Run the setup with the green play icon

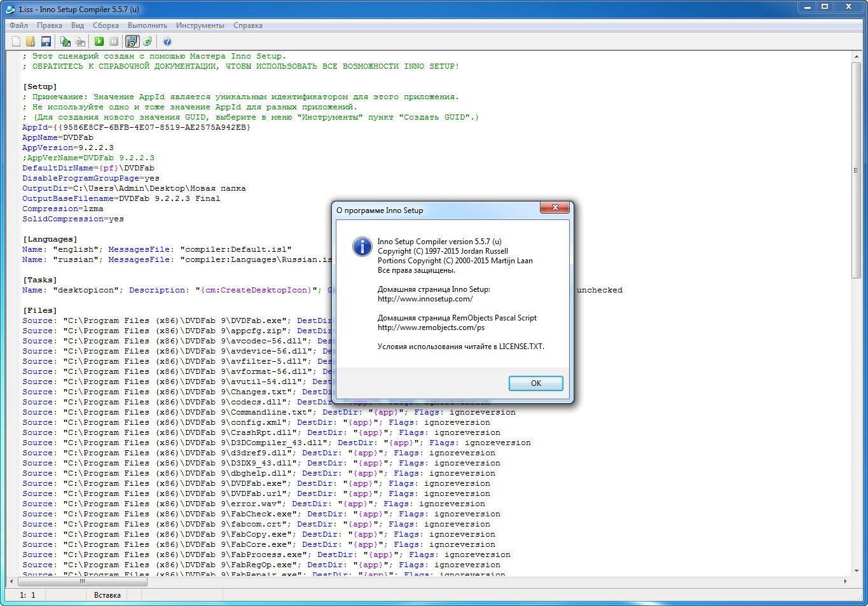click(x=99, y=41)
